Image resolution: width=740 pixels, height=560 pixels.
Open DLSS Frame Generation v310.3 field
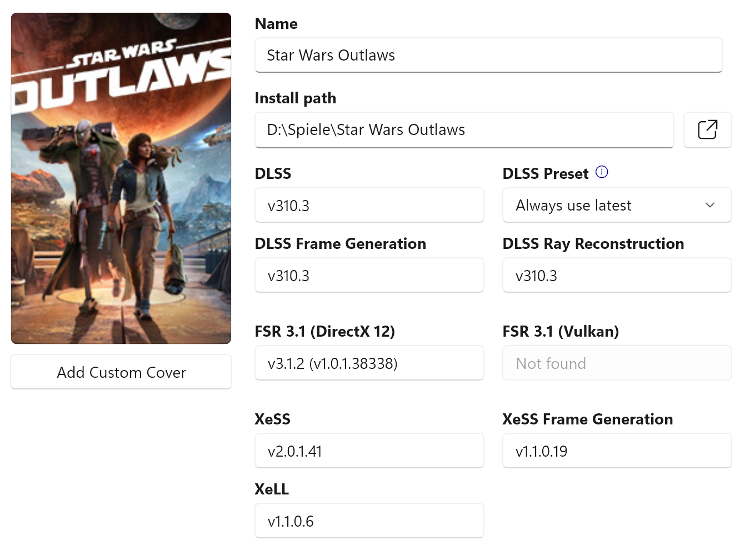[x=369, y=275]
